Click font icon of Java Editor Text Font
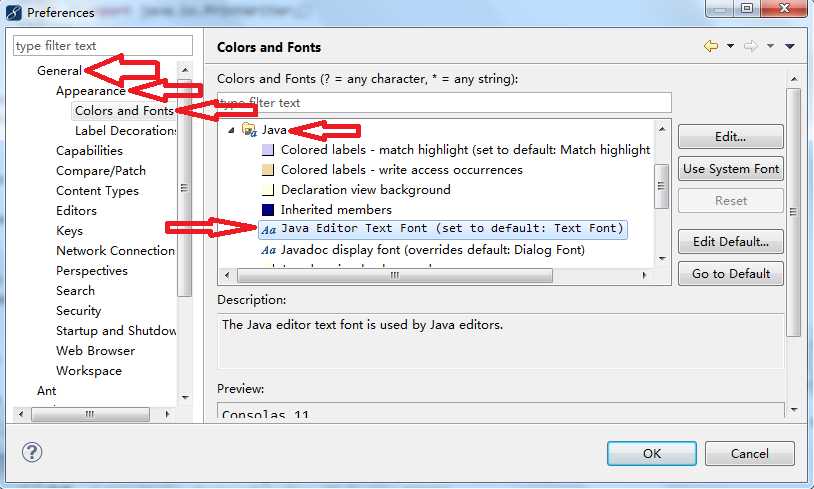 (268, 229)
